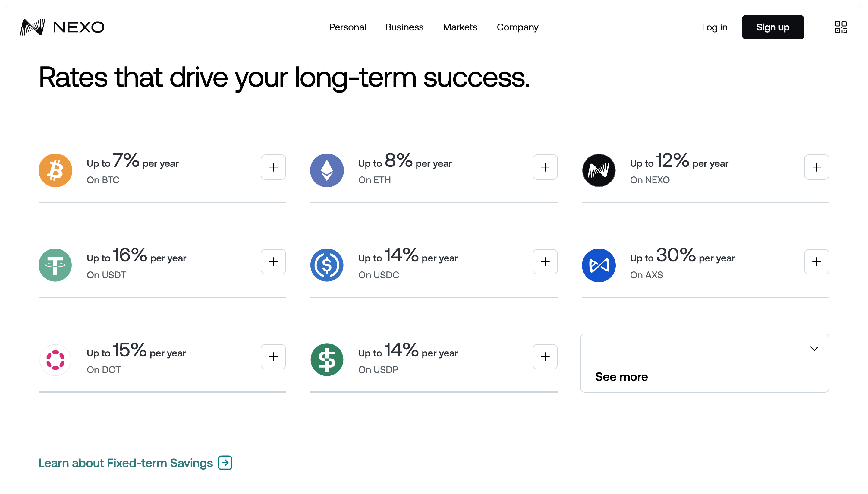Open the Personal menu

(348, 27)
